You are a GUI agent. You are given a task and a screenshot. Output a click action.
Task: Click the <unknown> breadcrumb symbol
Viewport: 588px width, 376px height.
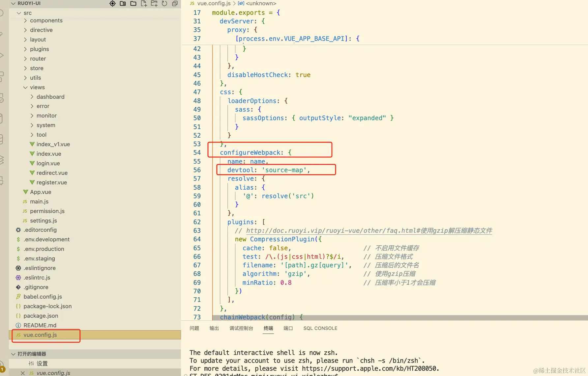click(x=261, y=3)
